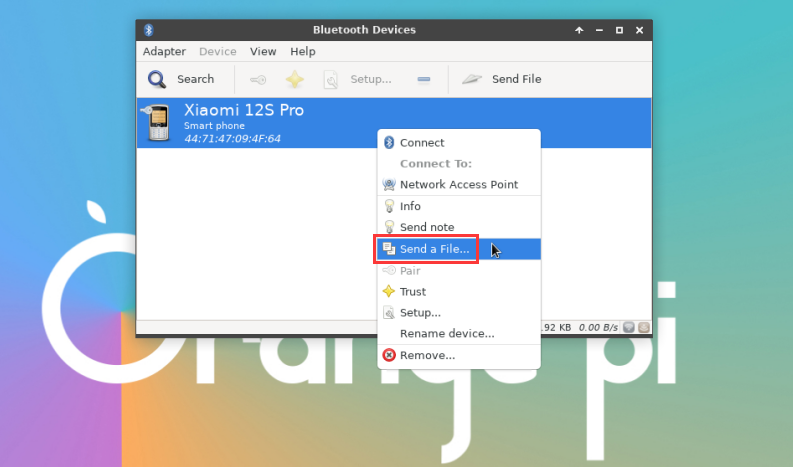Maximize the Bluetooth Devices window
793x467 pixels.
[619, 30]
